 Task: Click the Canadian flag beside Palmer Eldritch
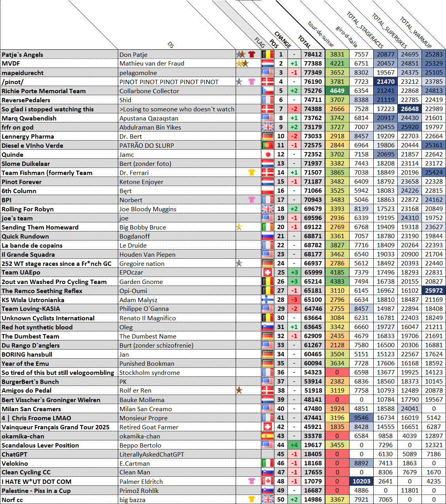[268, 481]
